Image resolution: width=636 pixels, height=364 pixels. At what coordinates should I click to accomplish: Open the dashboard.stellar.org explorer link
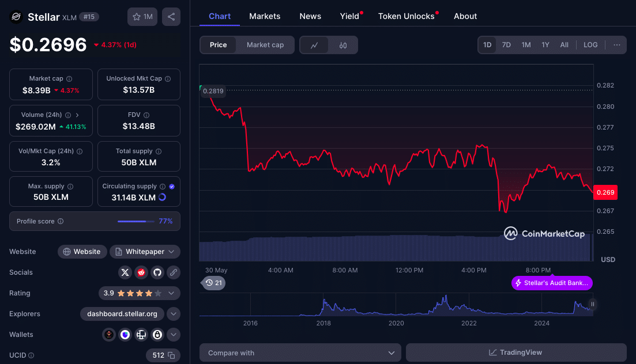[122, 314]
